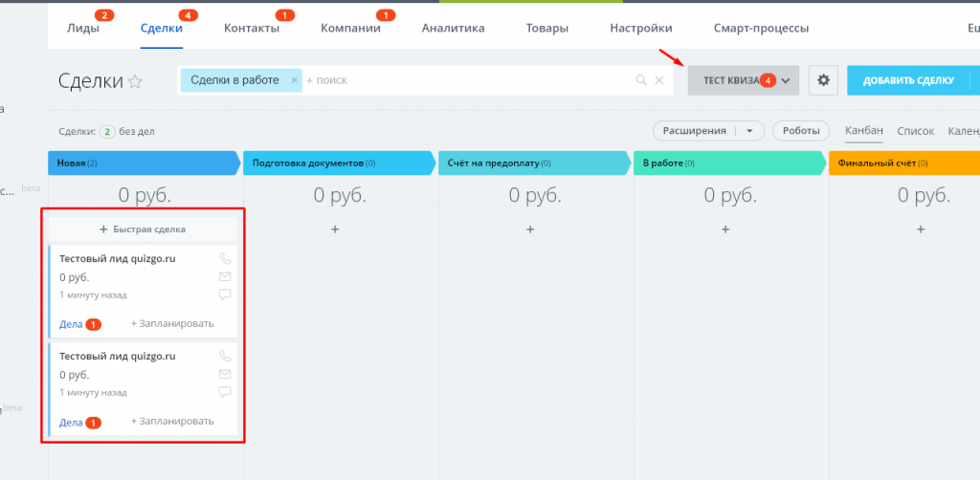
Task: Open the Роботы button
Action: pos(801,131)
